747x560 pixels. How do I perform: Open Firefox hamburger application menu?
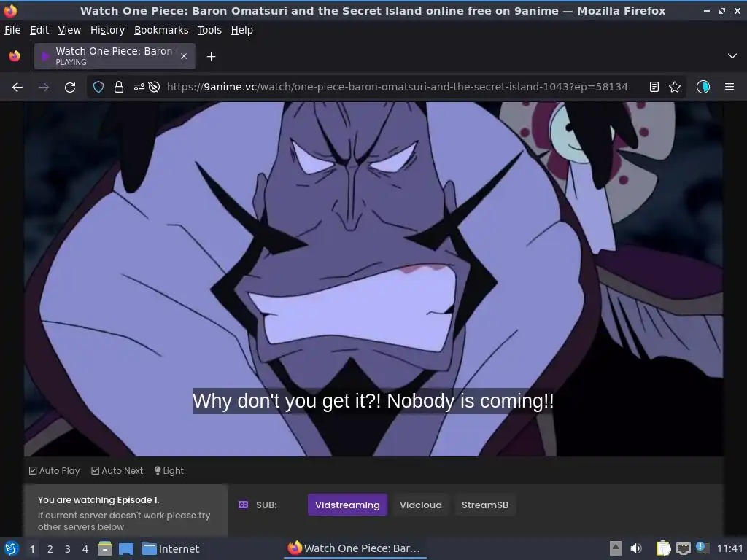[729, 87]
